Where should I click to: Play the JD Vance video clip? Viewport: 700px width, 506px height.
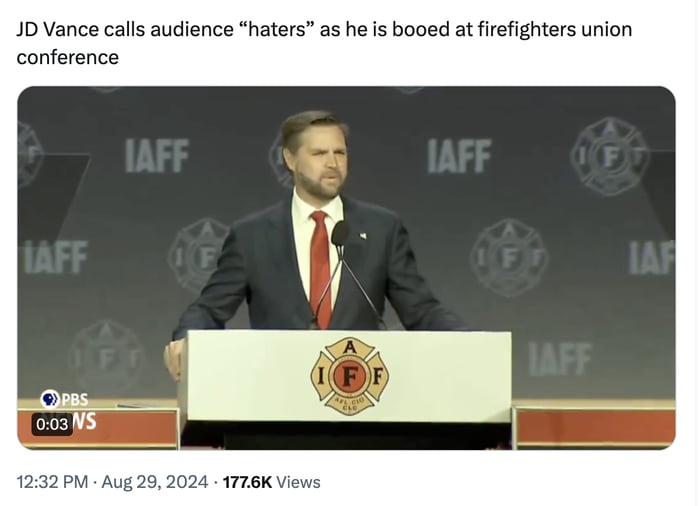click(346, 267)
